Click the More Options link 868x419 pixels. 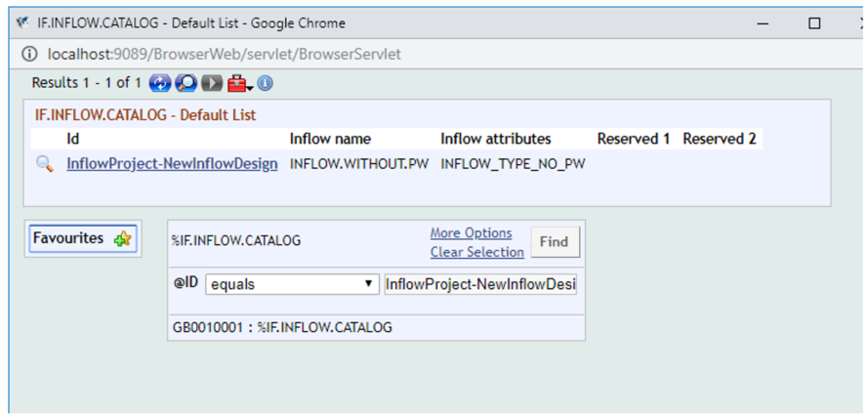[x=471, y=233]
